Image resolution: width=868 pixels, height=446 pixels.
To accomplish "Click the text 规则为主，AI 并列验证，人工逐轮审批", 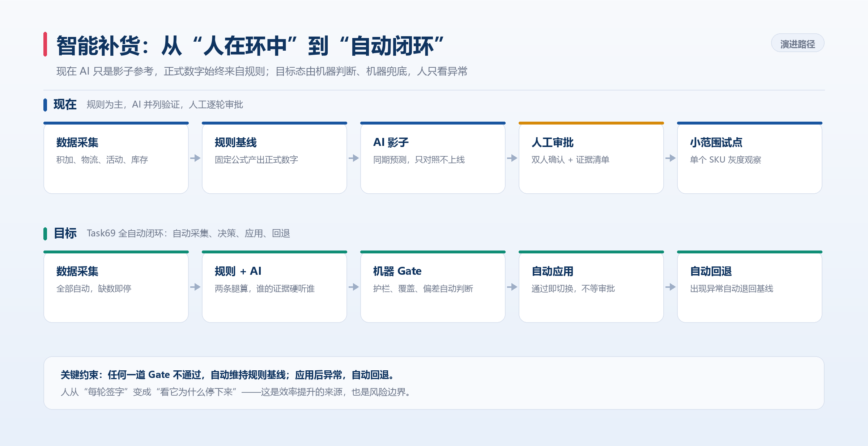I will click(x=165, y=105).
